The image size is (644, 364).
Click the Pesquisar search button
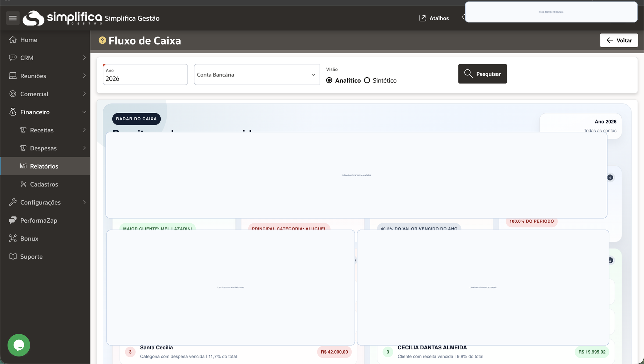click(482, 74)
